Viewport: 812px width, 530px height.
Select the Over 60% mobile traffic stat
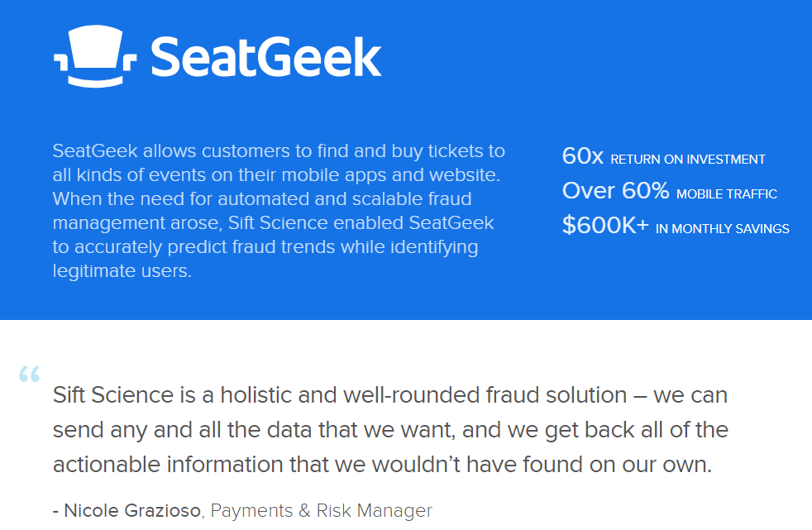670,191
